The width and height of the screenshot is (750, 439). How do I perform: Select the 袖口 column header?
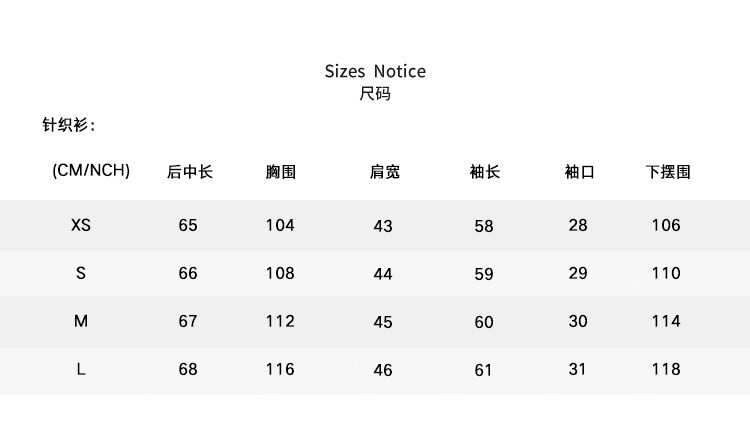(x=579, y=172)
